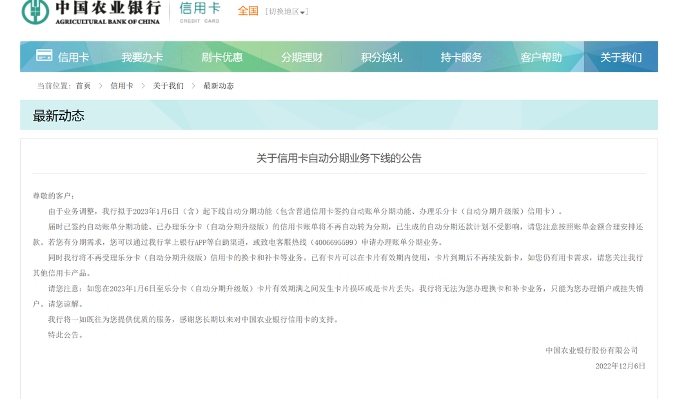Go to the 刷卡优惠 menu
696x400 pixels.
pos(221,57)
